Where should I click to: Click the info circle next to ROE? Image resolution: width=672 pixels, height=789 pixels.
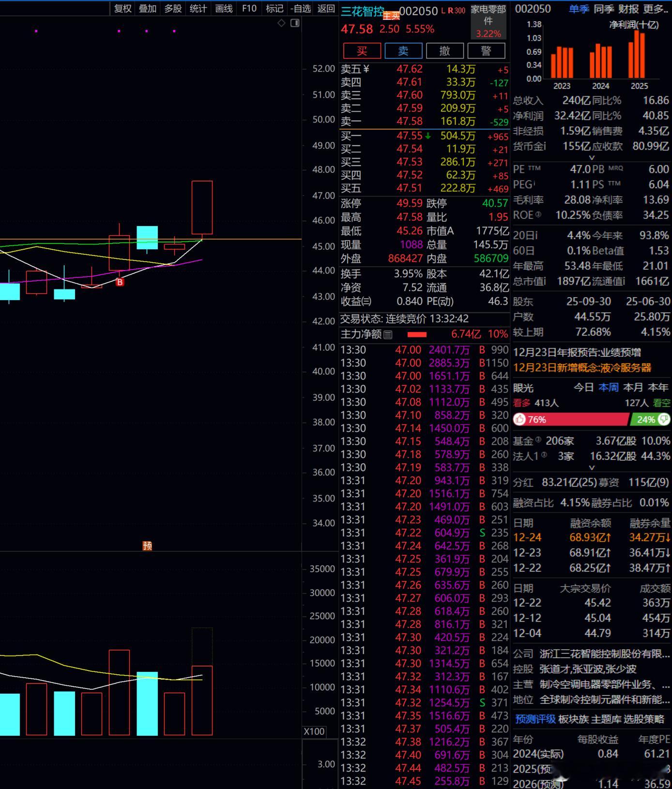point(538,214)
